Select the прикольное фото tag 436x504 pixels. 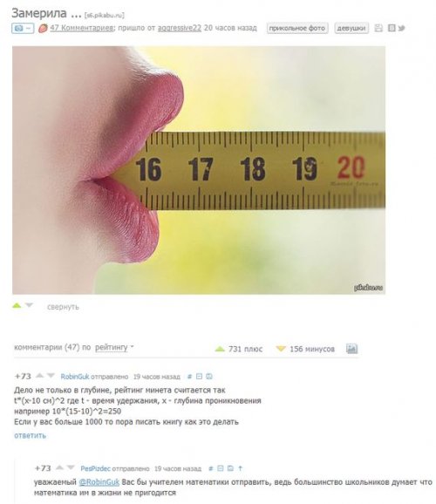click(297, 28)
